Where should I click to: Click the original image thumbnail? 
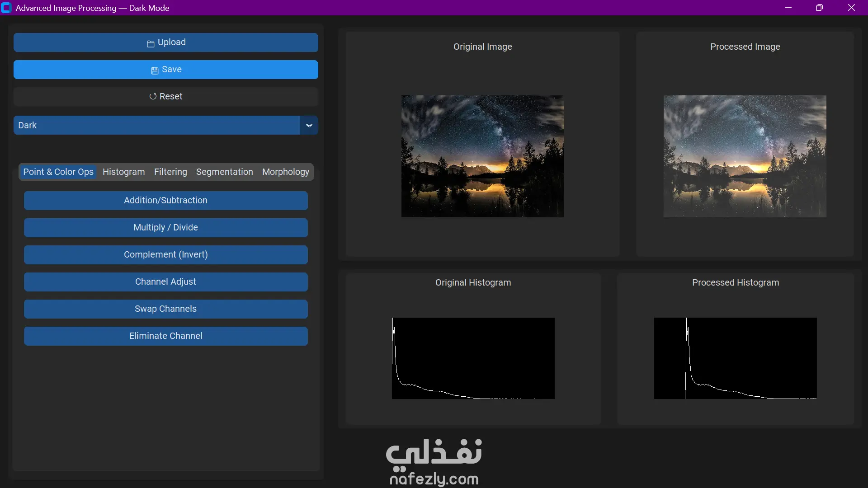(x=482, y=156)
